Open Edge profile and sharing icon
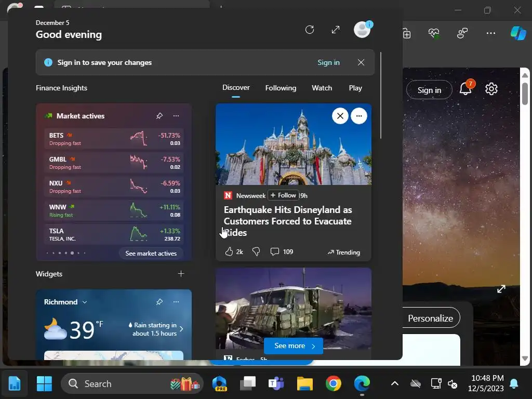 [462, 33]
